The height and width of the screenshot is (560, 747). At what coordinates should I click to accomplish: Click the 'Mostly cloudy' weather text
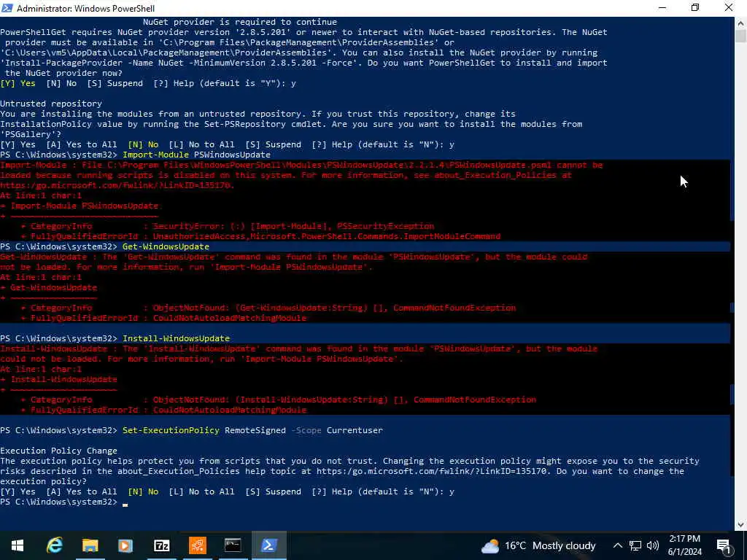click(x=564, y=545)
